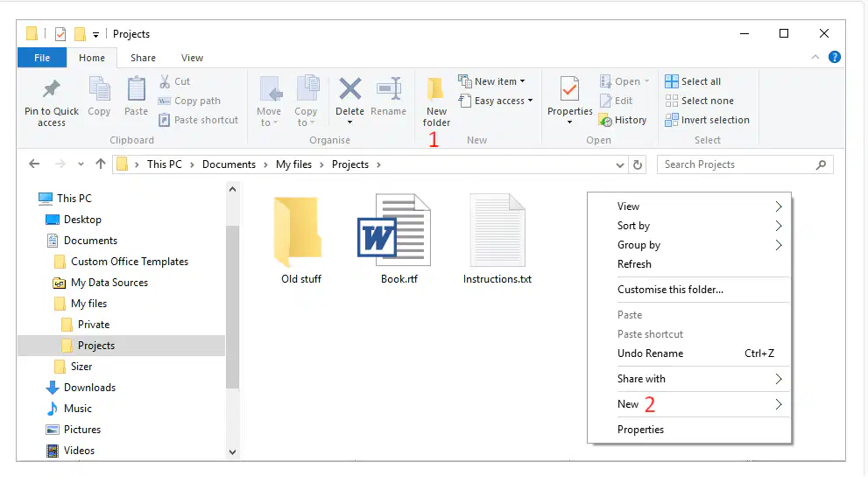Choose Properties in context menu
868x483 pixels.
[x=689, y=430]
